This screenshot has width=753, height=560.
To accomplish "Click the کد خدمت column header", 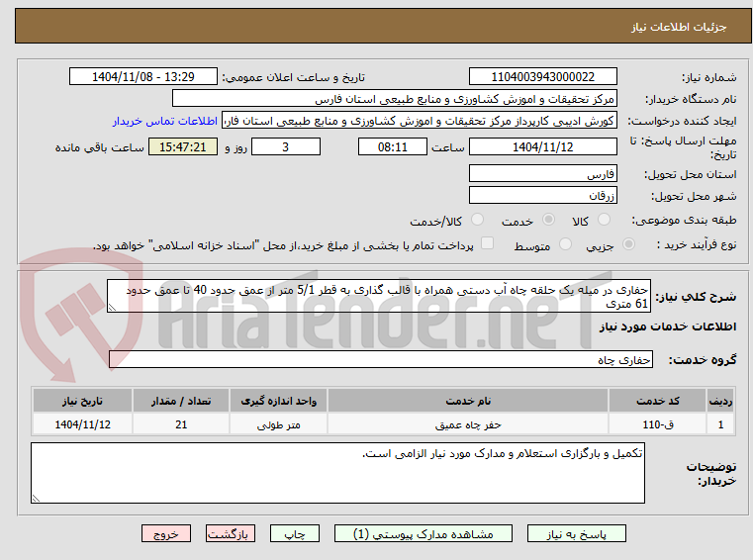I will (x=657, y=401).
